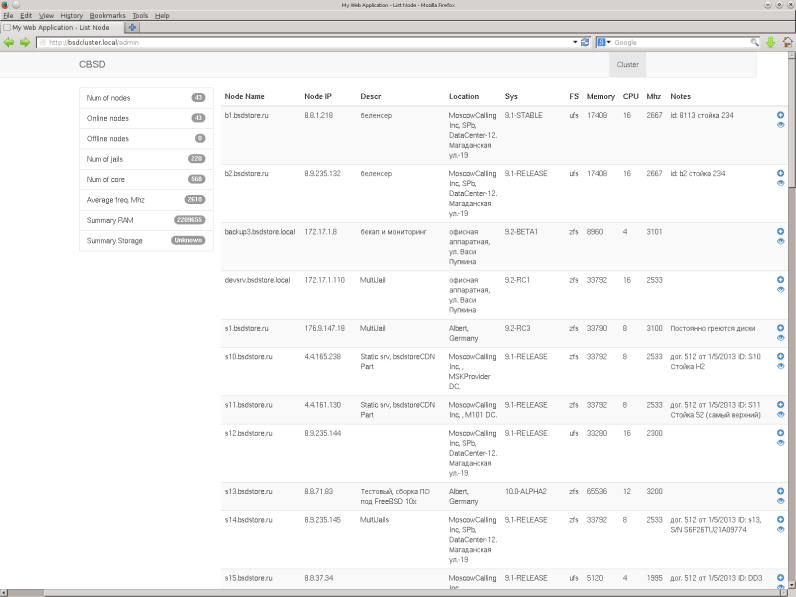Go to the browser home page
The height and width of the screenshot is (597, 796).
787,42
